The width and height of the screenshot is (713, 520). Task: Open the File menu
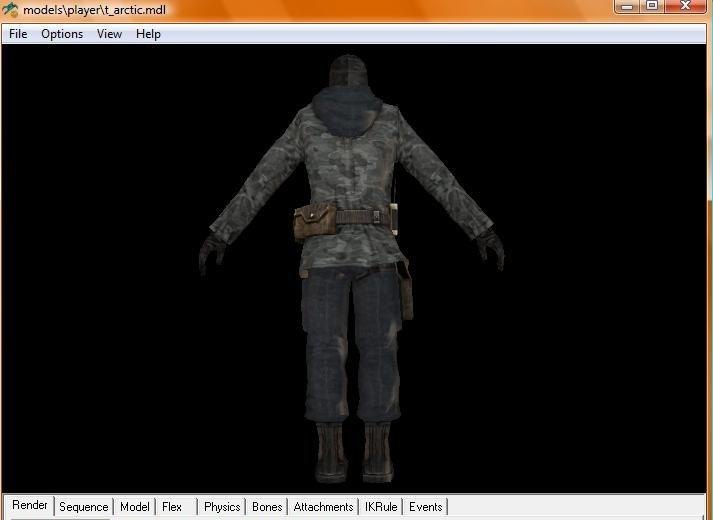(x=18, y=34)
